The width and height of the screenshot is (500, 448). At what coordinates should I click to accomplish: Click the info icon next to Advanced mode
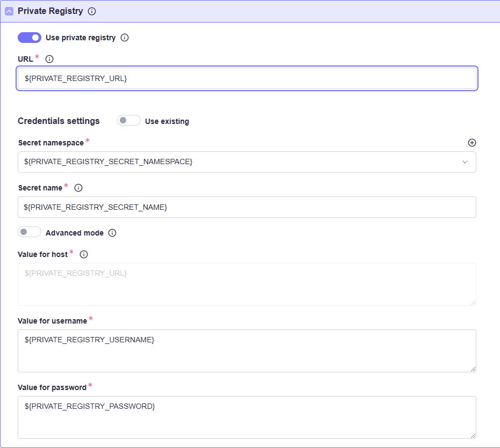tap(112, 233)
